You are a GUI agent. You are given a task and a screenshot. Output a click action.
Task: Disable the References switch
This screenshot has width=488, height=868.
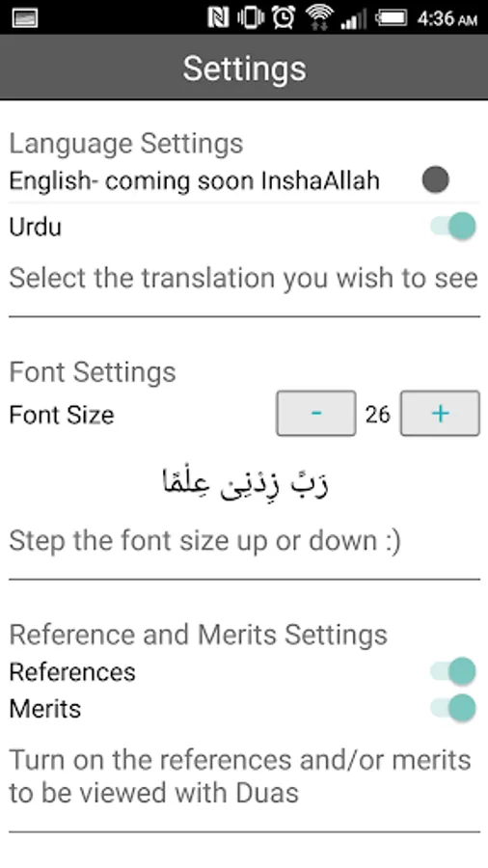[453, 671]
